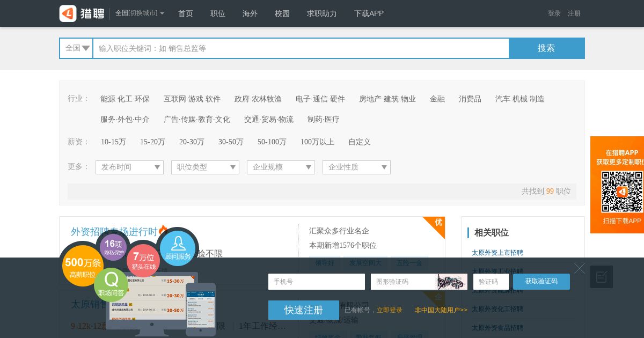Focus the 手机号 input field
This screenshot has width=644, height=338.
317,282
